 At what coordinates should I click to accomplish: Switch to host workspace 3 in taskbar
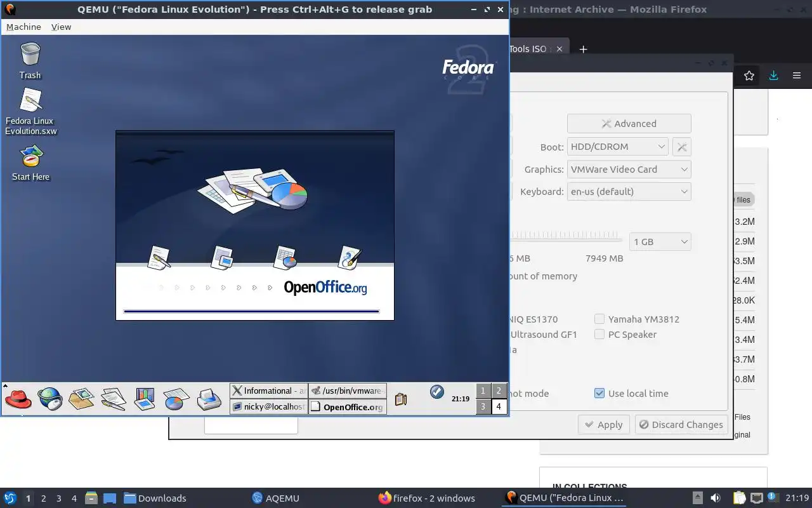point(58,498)
